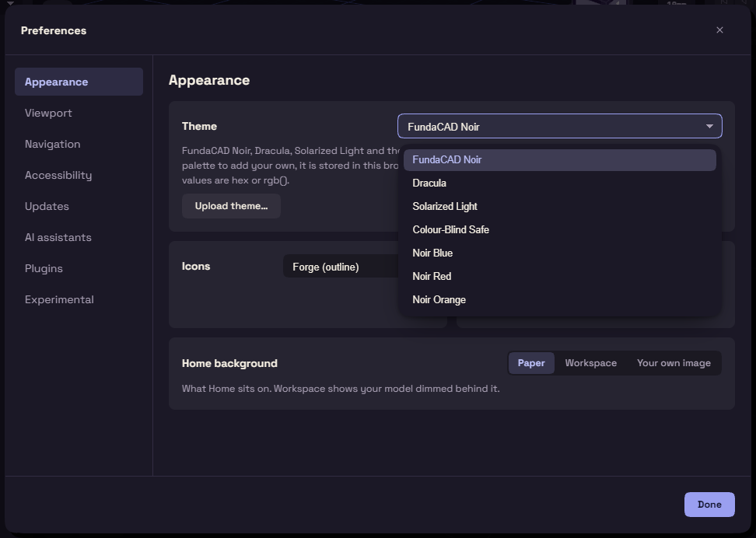Click the Theme dropdown arrow icon
This screenshot has width=756, height=538.
(x=709, y=126)
